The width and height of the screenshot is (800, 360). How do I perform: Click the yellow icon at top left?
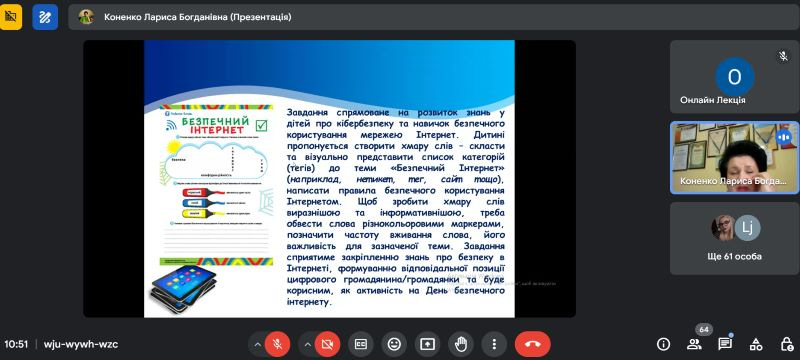click(10, 17)
